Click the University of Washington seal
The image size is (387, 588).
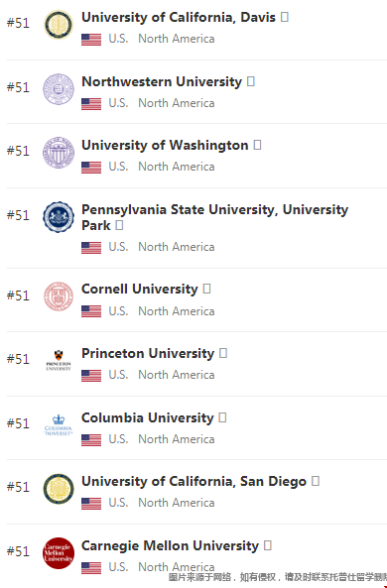click(59, 153)
